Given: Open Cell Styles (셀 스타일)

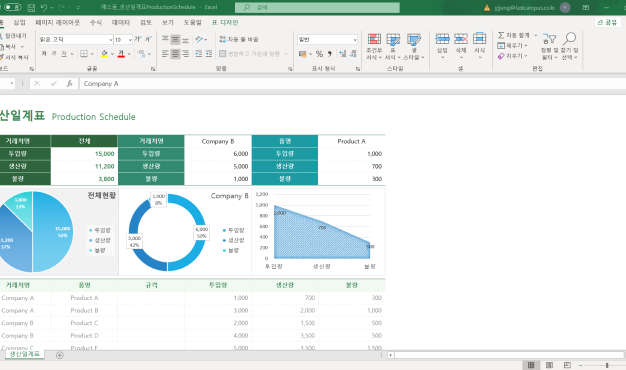Looking at the screenshot, I should point(414,46).
